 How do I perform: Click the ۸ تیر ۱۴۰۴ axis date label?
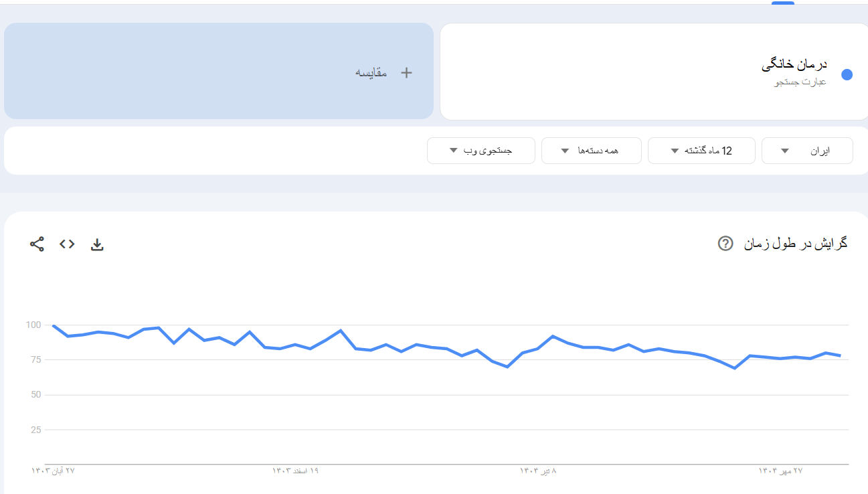538,471
